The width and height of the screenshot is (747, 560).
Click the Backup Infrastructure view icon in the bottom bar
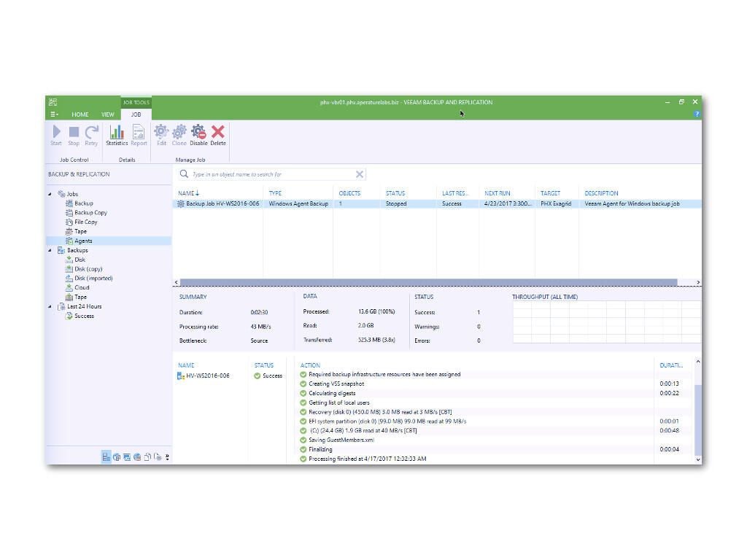(x=117, y=457)
